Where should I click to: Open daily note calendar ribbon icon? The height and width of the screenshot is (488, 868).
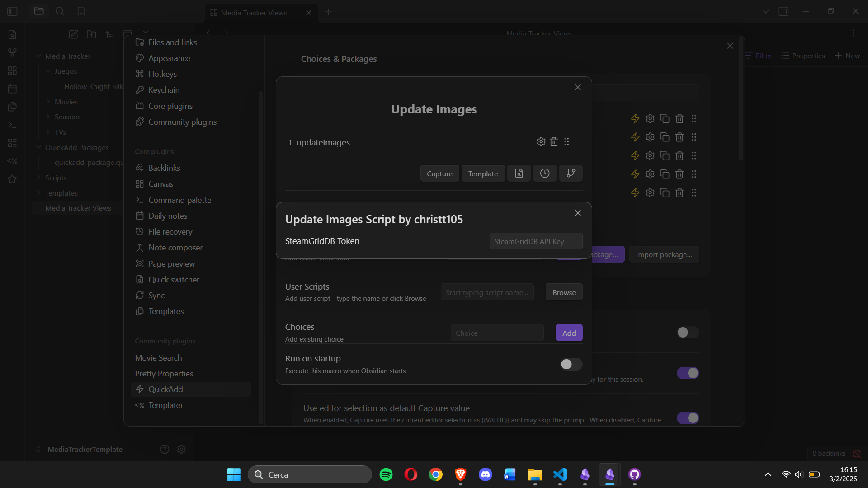point(13,89)
